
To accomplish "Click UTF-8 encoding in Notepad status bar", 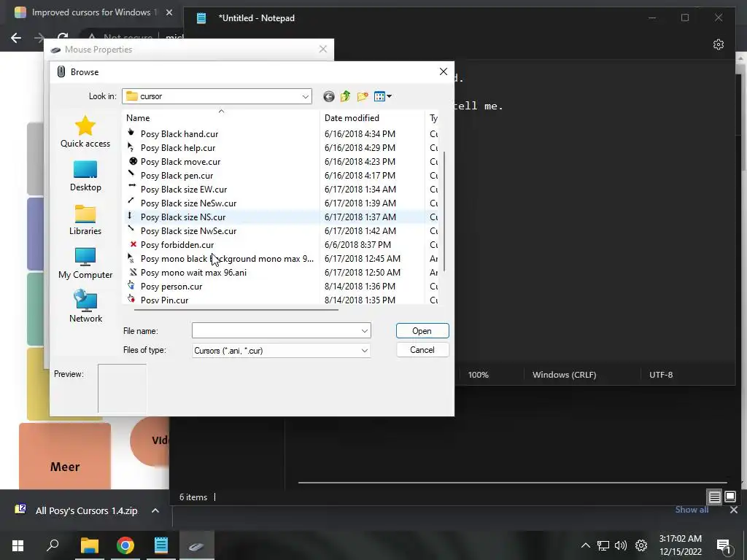I will pyautogui.click(x=661, y=375).
